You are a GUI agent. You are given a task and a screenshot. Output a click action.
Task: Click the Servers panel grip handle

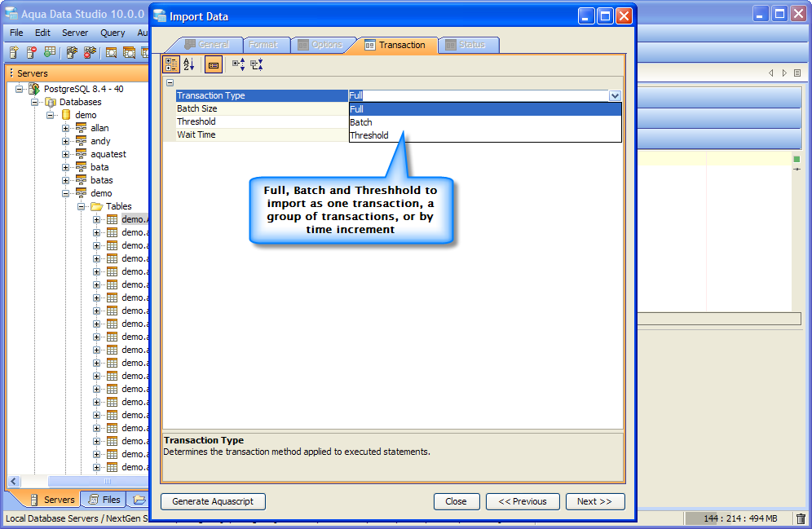coord(11,73)
